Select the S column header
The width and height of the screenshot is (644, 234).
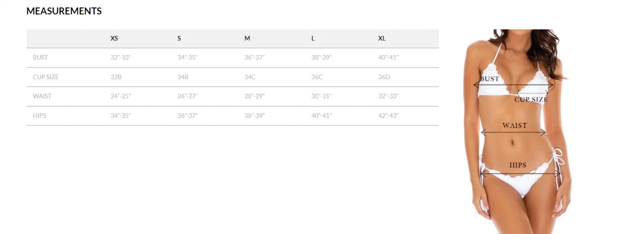click(x=179, y=38)
